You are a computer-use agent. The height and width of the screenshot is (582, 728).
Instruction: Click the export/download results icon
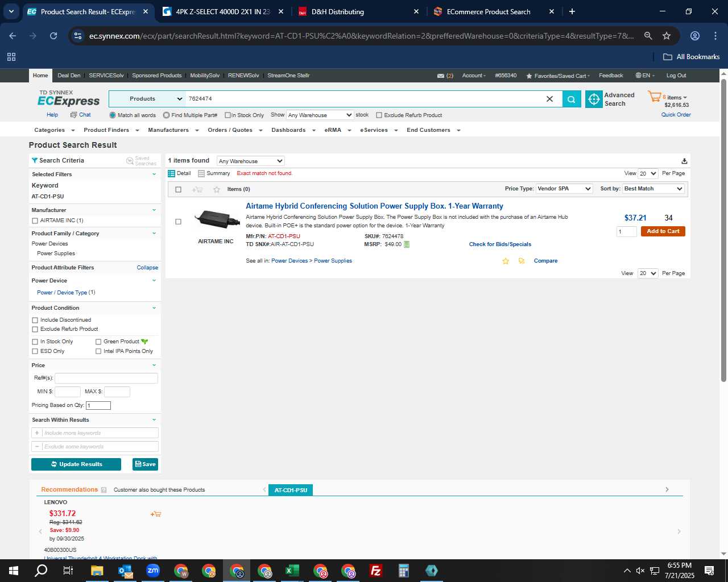(x=684, y=161)
